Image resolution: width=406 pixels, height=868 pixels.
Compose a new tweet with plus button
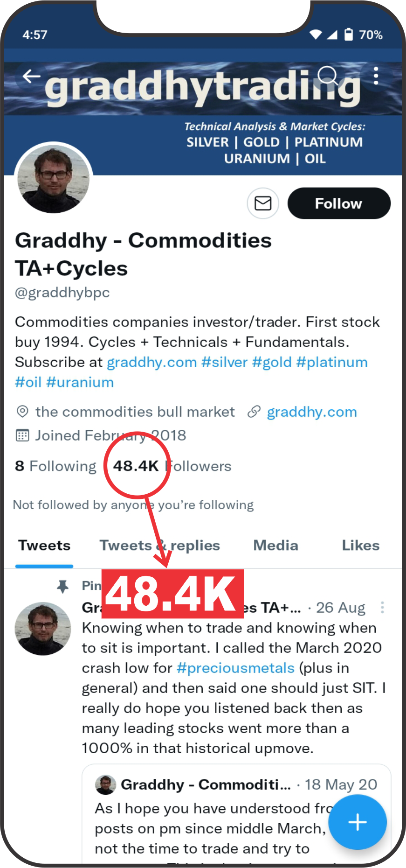pyautogui.click(x=358, y=822)
